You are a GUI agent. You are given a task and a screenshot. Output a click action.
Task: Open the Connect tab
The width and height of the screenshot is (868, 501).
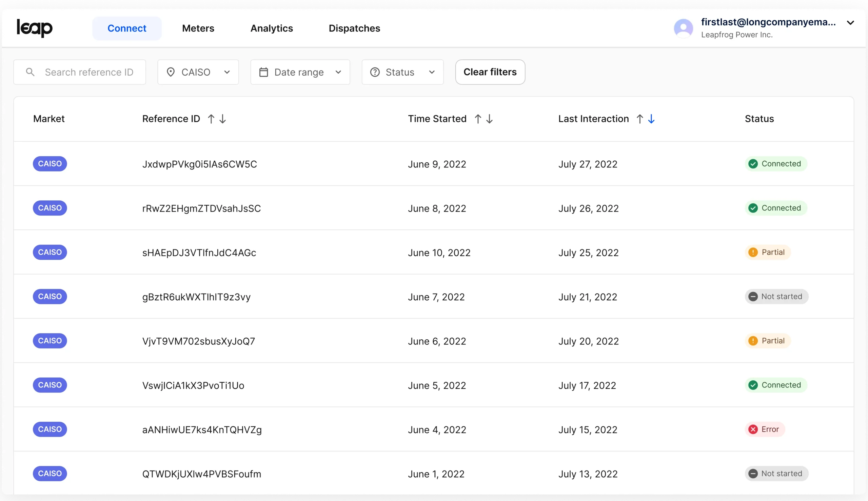127,28
